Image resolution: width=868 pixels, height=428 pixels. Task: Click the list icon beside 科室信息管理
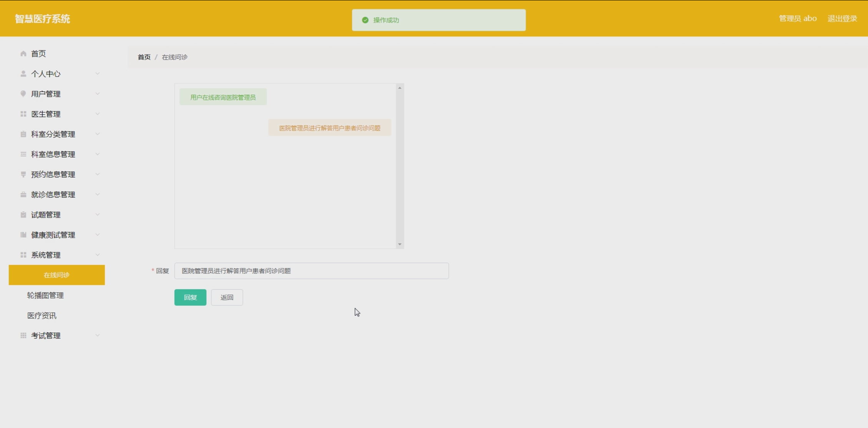[x=23, y=154]
